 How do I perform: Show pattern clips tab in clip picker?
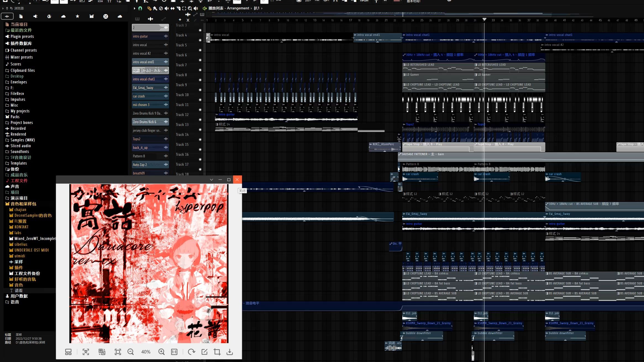pyautogui.click(x=137, y=19)
